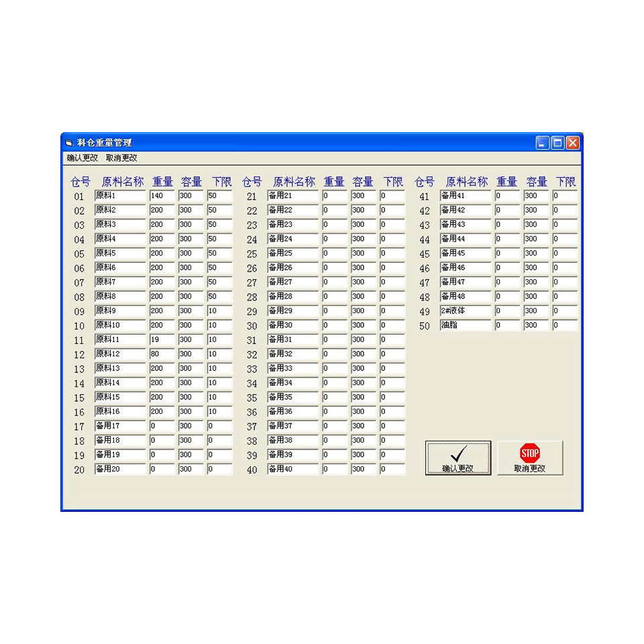Edit bin 01 capacity field 300
This screenshot has height=644, width=644.
(x=191, y=196)
